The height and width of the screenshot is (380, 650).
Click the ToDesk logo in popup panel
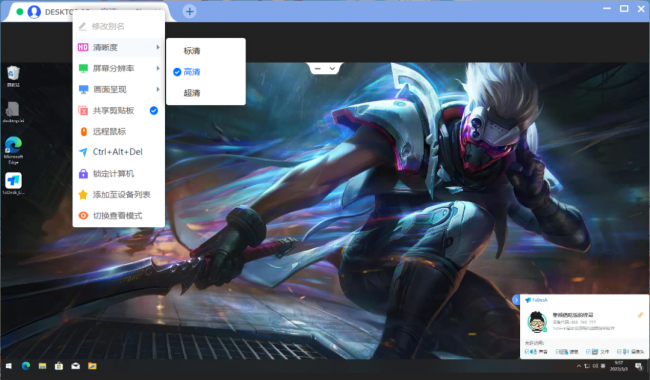pos(537,300)
